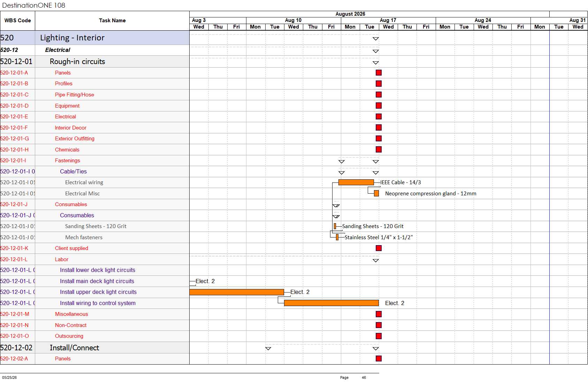Click the page number 46 in the footer

pos(364,377)
